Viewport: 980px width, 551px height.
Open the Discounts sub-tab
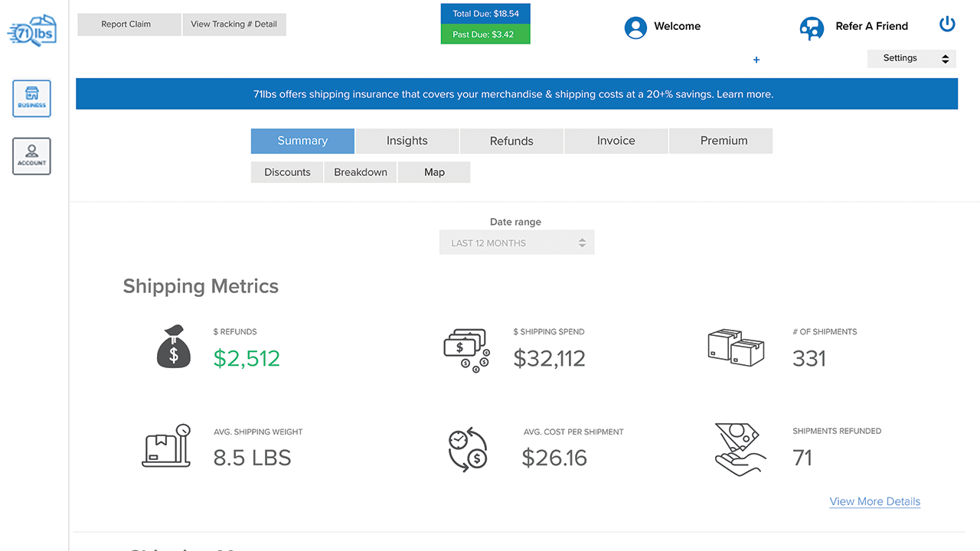287,172
